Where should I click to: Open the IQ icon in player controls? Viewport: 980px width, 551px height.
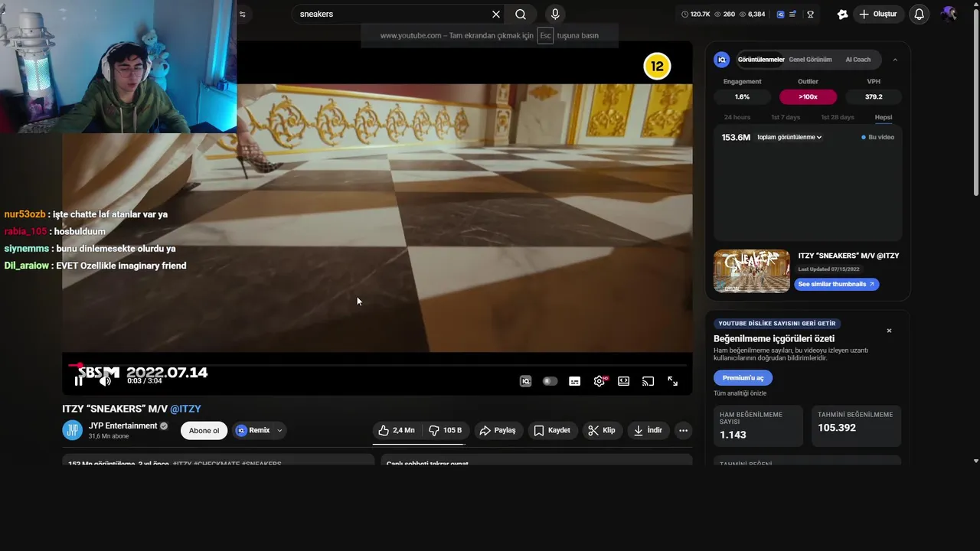525,381
